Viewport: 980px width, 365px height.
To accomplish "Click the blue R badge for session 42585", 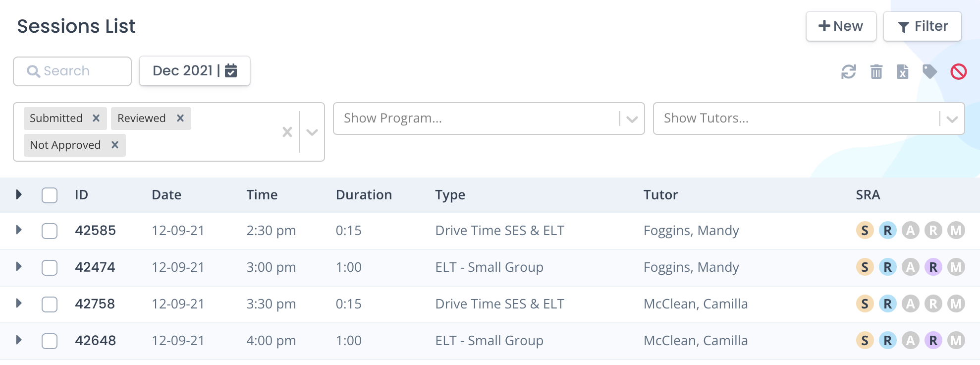I will click(x=888, y=231).
